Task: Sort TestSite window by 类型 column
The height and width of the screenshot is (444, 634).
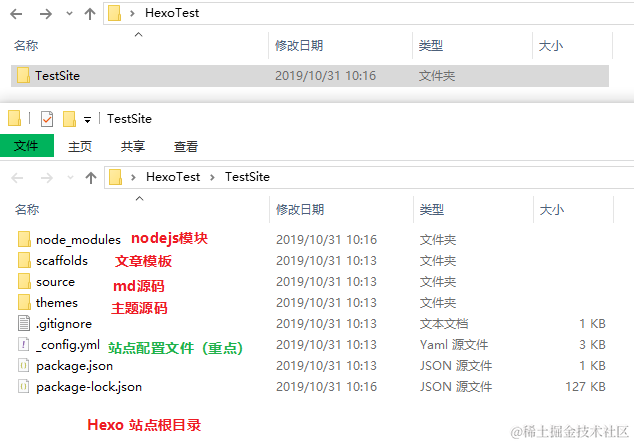Action: point(432,209)
